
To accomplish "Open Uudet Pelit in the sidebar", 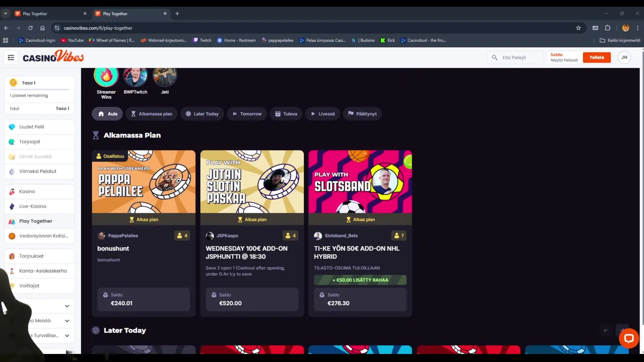I will coord(39,127).
